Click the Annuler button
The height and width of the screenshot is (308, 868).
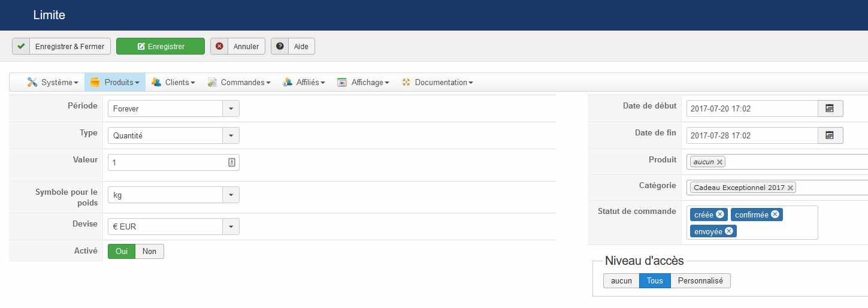point(237,46)
